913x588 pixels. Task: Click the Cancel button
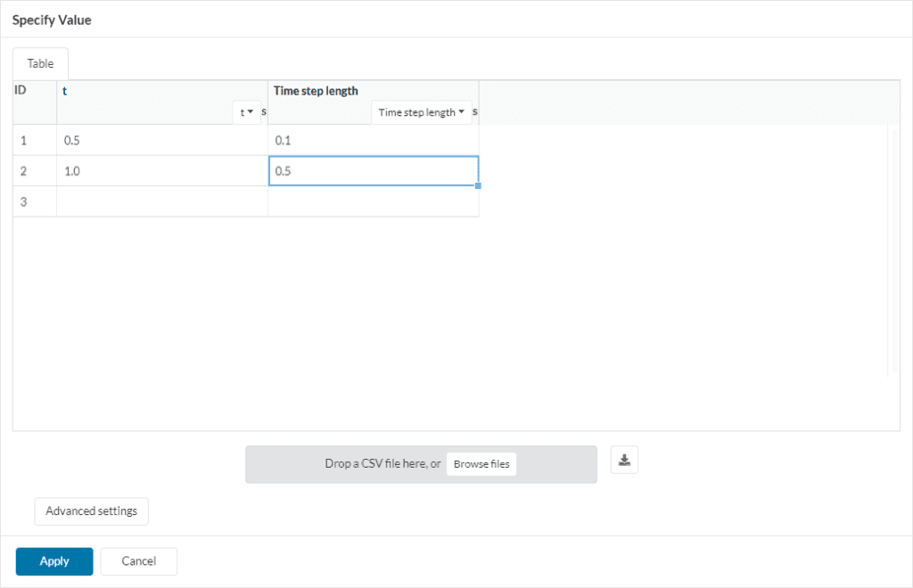pyautogui.click(x=138, y=561)
